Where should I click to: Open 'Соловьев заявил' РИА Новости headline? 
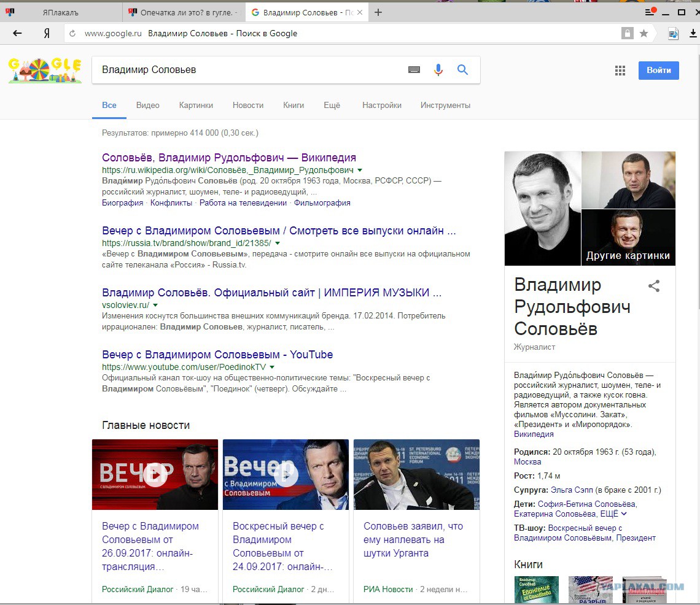[413, 540]
